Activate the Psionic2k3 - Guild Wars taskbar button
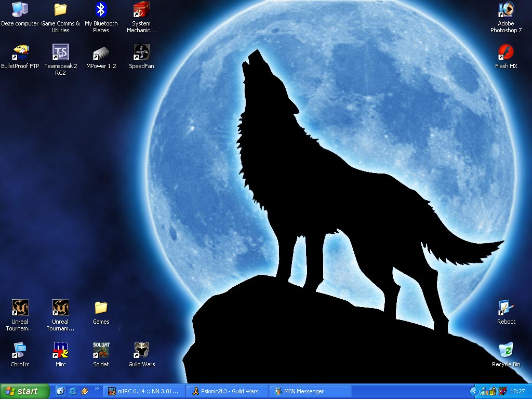Image resolution: width=532 pixels, height=399 pixels. 227,391
